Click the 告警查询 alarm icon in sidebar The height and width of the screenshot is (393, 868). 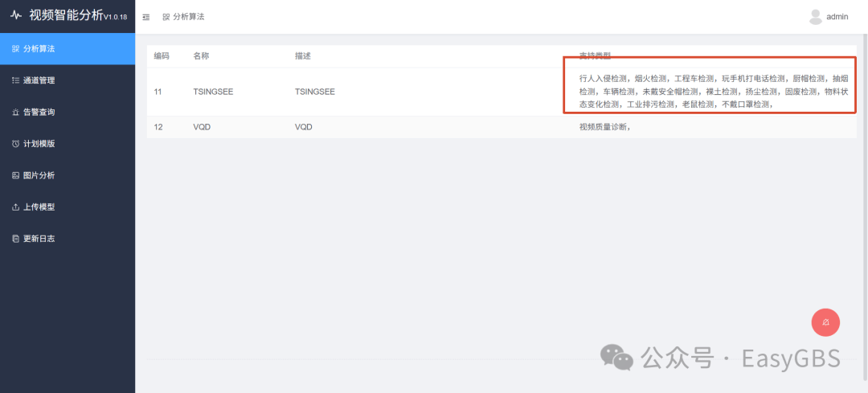click(15, 113)
